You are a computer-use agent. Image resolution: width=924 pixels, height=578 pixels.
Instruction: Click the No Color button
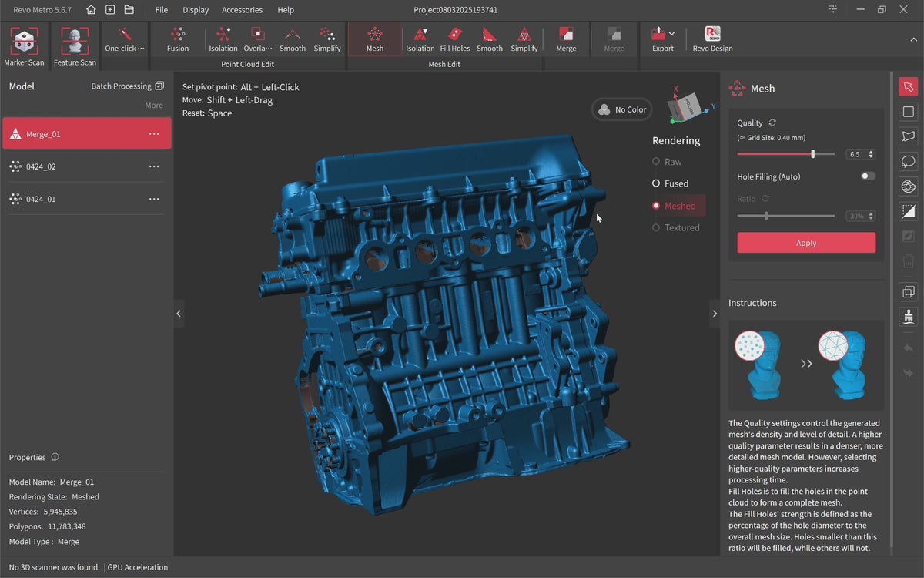[x=622, y=109]
